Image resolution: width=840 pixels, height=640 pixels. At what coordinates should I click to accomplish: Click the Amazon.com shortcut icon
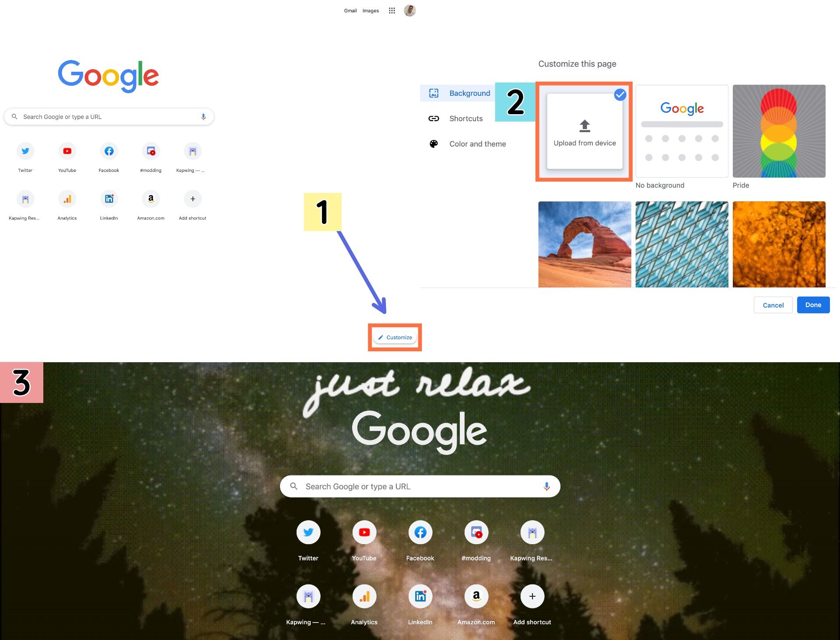(x=150, y=198)
